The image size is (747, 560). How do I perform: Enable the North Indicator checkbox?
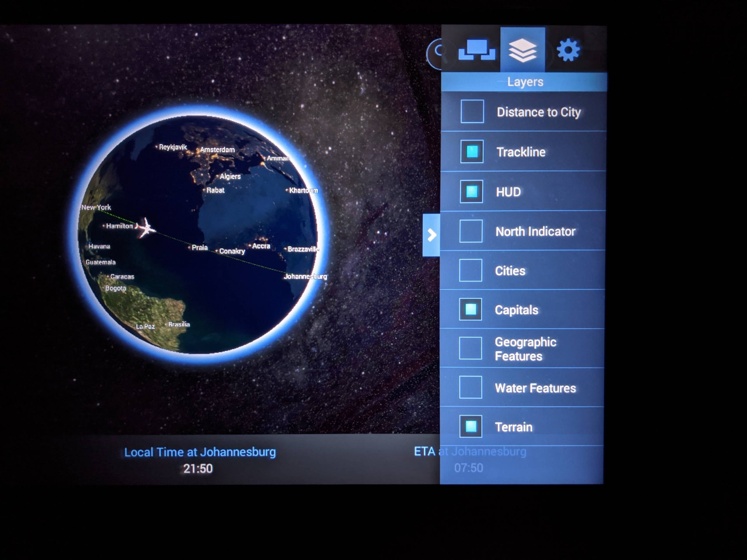click(471, 231)
